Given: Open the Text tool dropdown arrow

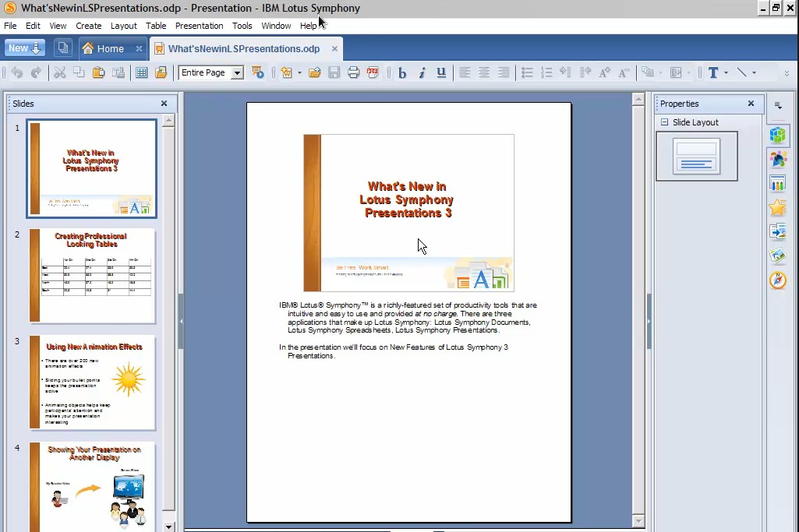Looking at the screenshot, I should pyautogui.click(x=726, y=72).
